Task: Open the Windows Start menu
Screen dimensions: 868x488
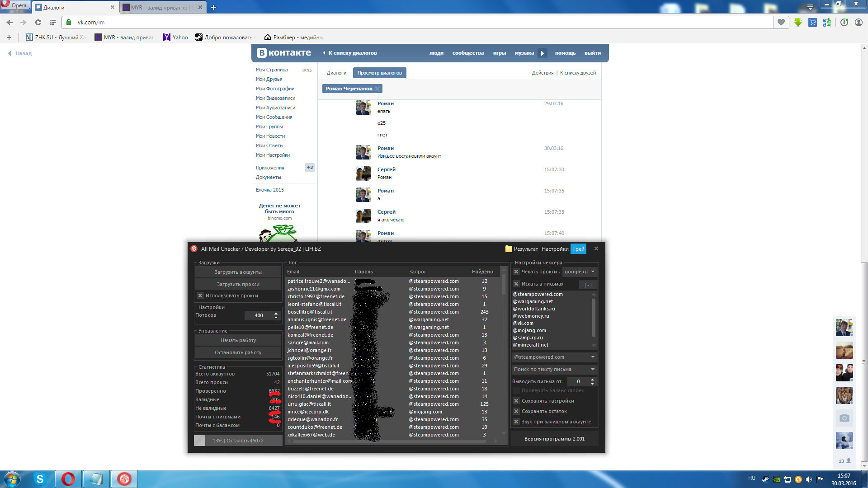Action: 12,479
